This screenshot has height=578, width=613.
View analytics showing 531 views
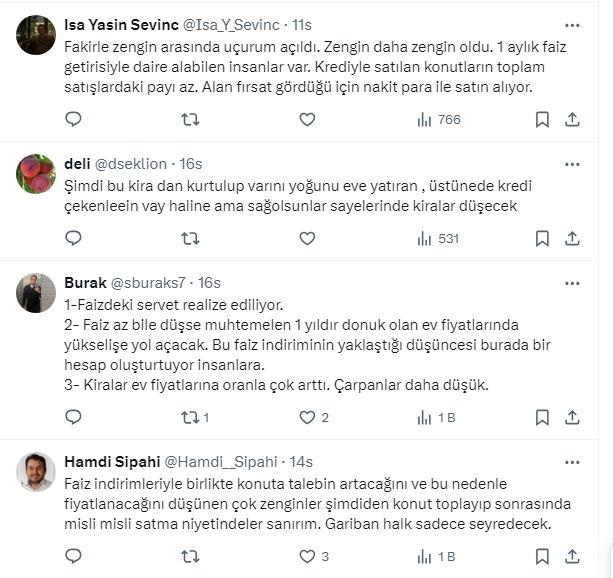[436, 238]
